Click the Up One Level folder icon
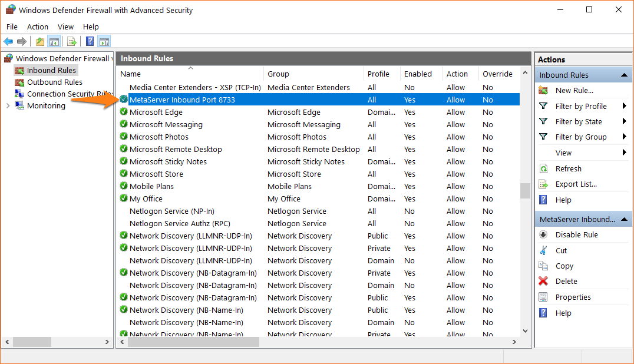The image size is (634, 364). (x=40, y=42)
